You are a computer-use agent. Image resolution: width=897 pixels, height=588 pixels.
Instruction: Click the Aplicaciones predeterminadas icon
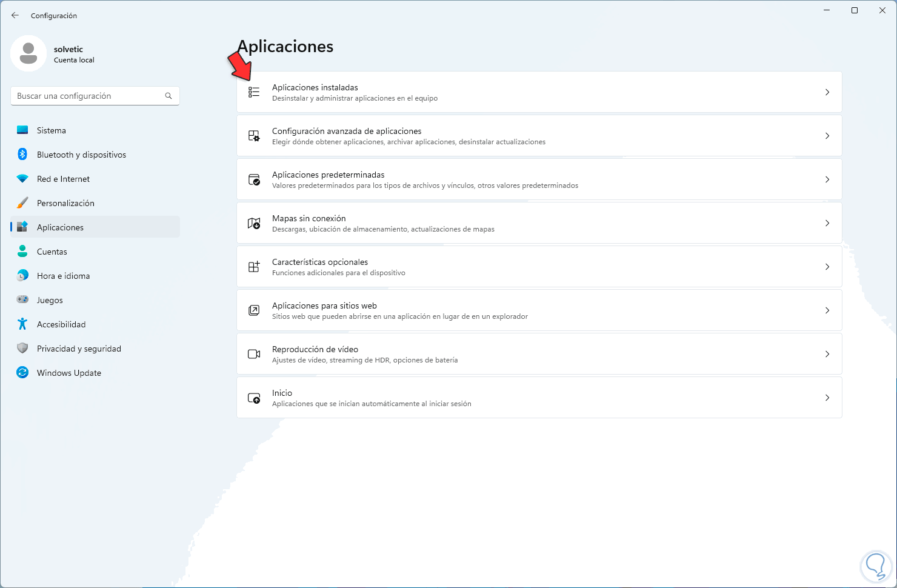click(254, 179)
